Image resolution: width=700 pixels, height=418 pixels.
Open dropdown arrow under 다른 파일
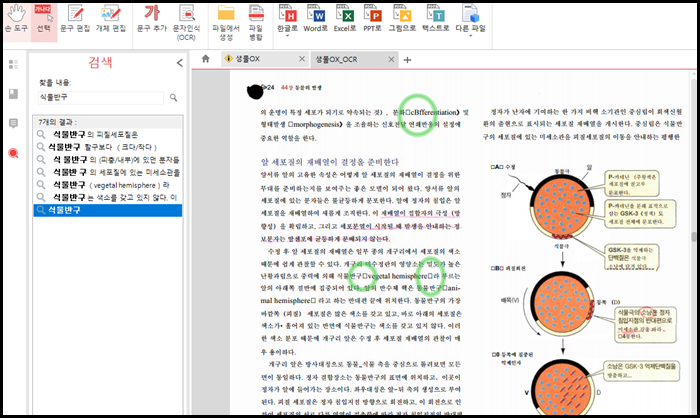tap(470, 36)
